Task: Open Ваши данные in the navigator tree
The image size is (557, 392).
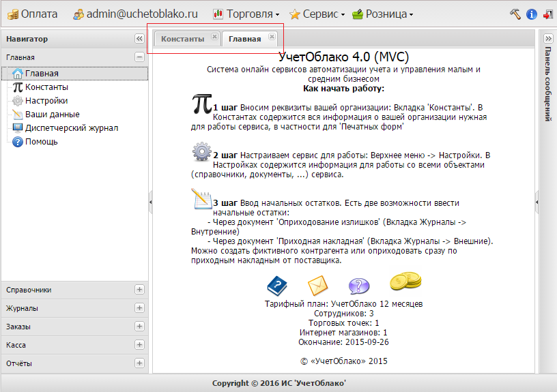Action: pyautogui.click(x=52, y=115)
